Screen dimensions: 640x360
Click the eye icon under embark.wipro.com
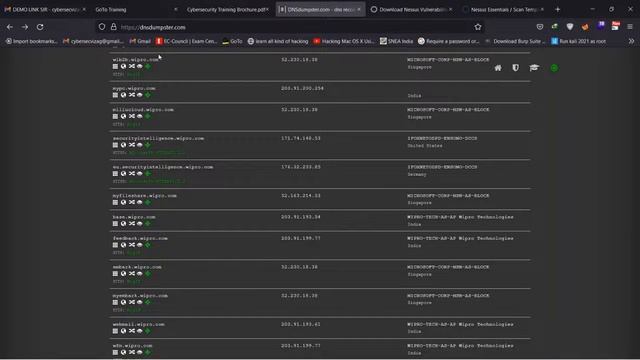[x=140, y=273]
